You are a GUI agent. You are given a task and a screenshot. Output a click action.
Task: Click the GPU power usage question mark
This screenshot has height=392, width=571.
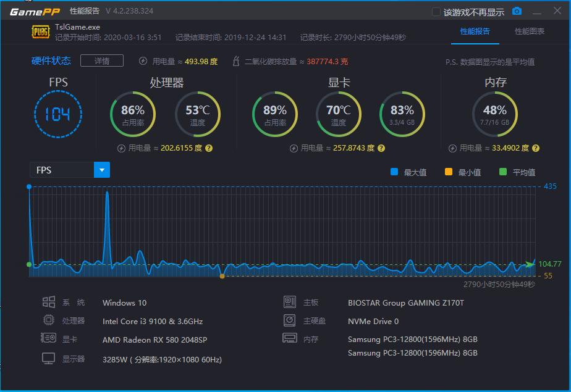coord(381,148)
